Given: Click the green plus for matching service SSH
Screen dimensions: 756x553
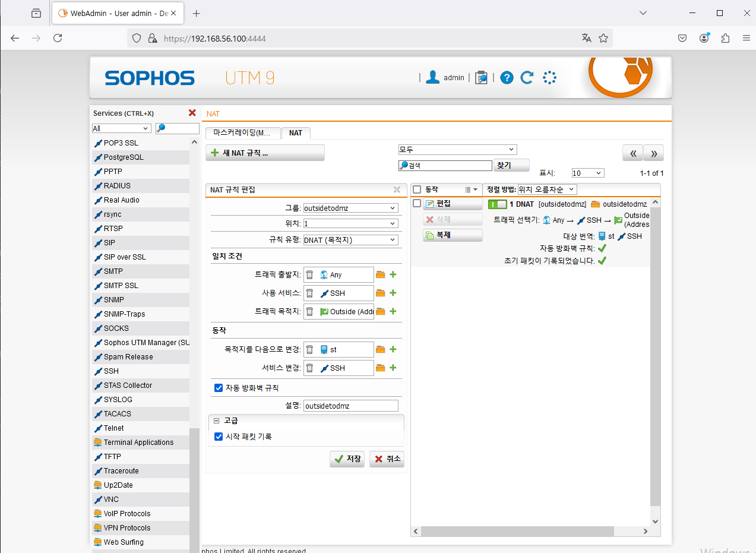Looking at the screenshot, I should (x=393, y=293).
